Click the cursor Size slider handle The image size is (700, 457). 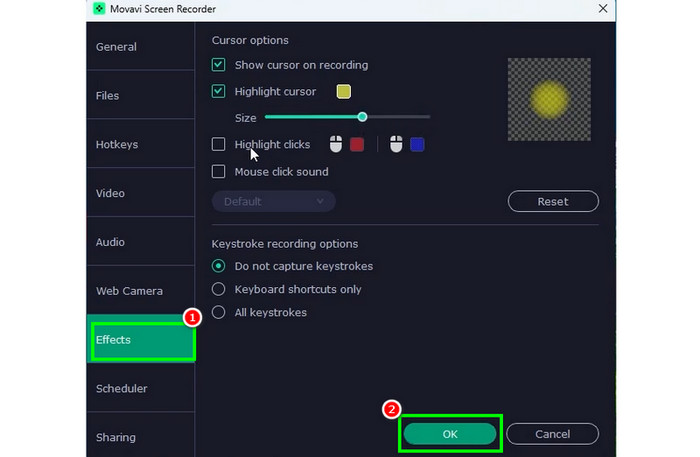pos(362,117)
